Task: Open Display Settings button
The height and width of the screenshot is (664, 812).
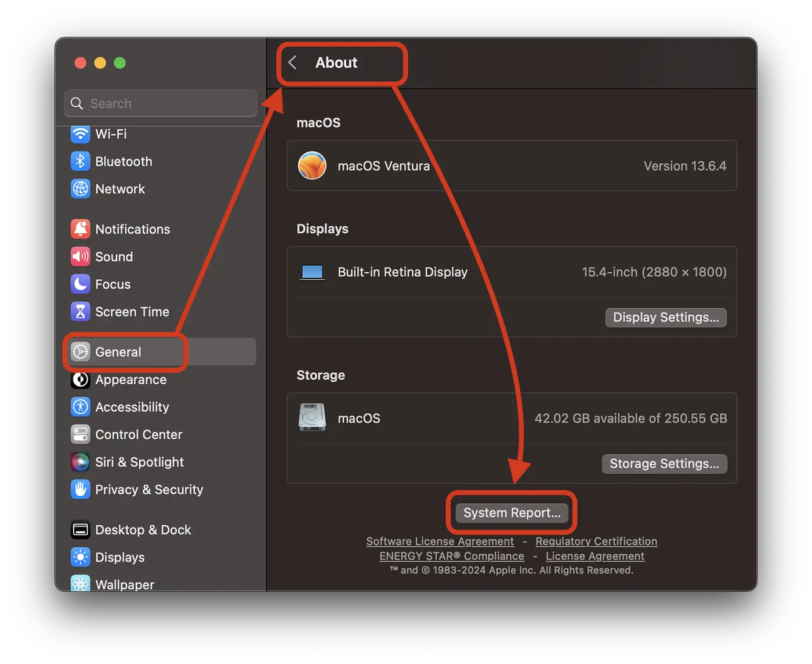Action: 665,317
